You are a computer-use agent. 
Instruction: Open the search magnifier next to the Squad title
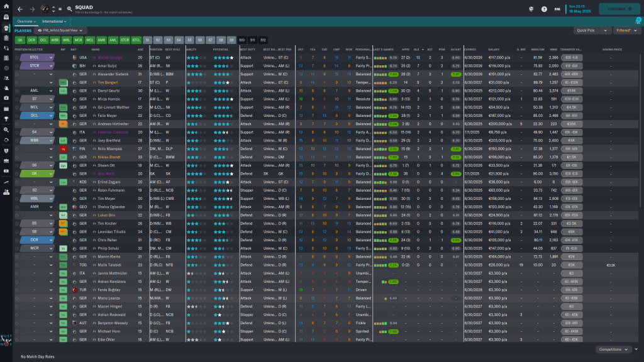(69, 9)
